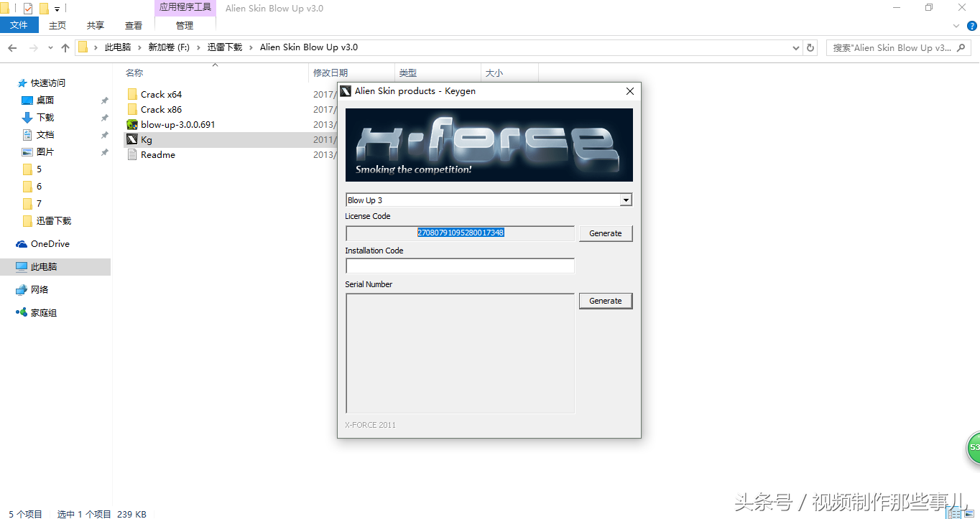The image size is (980, 519).
Task: Click the Keygen window title bar icon
Action: (x=346, y=91)
